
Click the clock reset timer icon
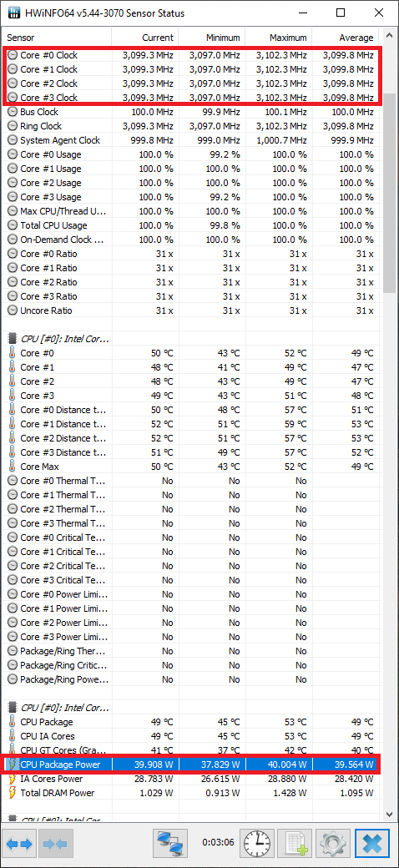tap(256, 843)
